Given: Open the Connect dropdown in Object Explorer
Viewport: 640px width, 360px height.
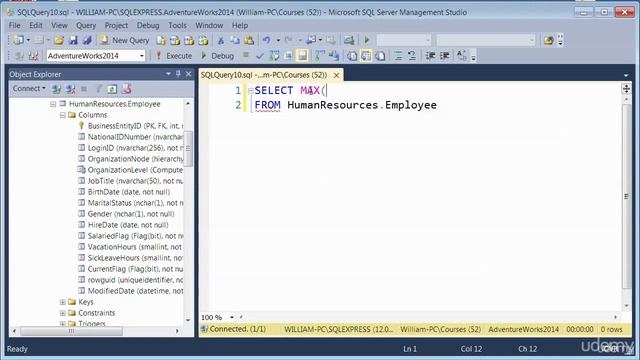Looking at the screenshot, I should (29, 89).
